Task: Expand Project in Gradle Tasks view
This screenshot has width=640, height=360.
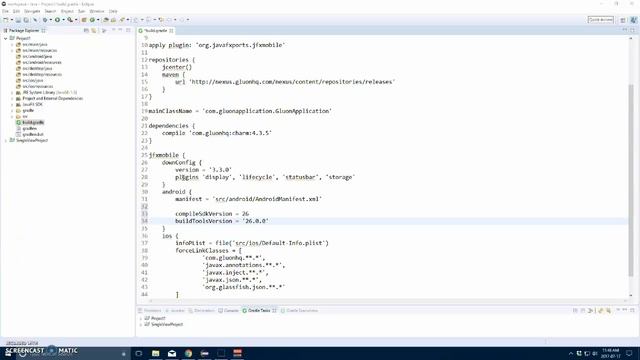Action: click(x=141, y=318)
